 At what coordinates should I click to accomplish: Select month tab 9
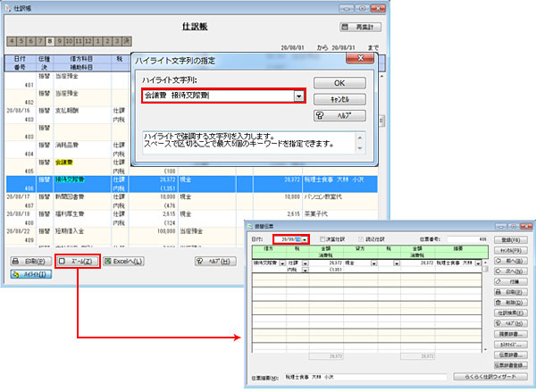[60, 41]
